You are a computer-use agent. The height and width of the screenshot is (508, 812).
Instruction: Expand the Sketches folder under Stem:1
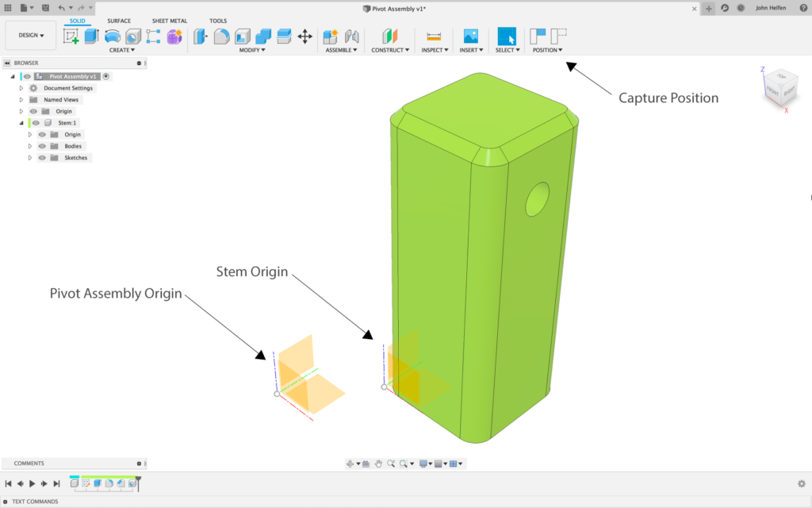pos(30,157)
